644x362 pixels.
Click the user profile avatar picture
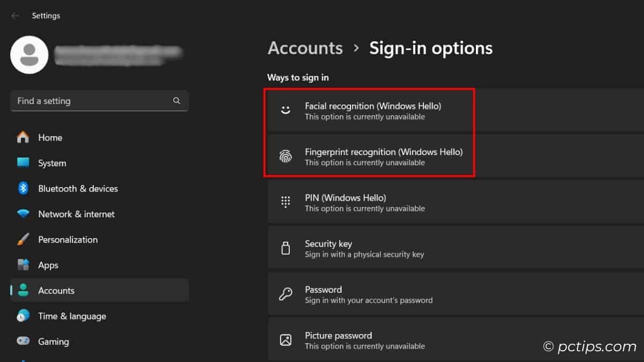click(x=30, y=55)
